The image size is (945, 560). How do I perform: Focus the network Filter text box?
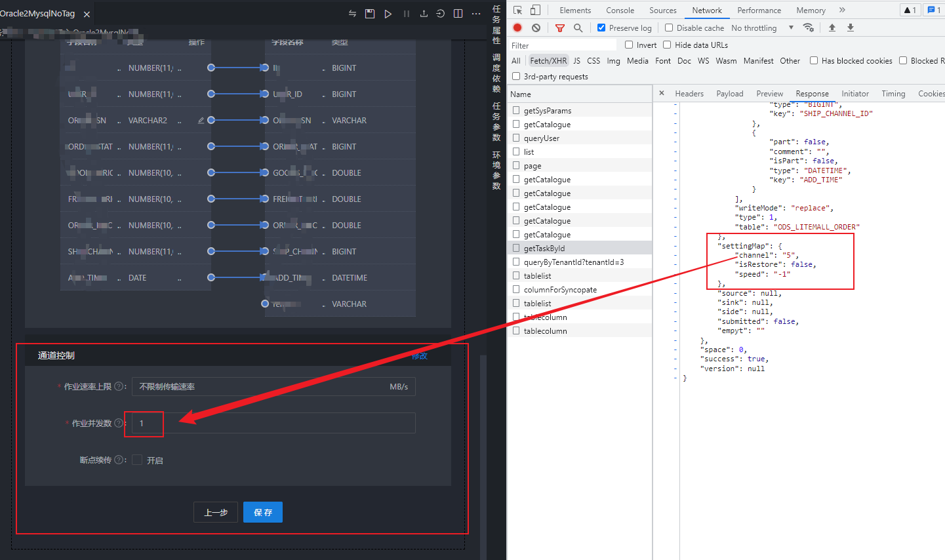[x=563, y=45]
